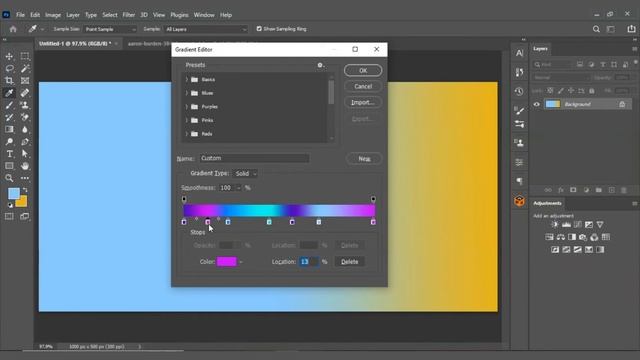The width and height of the screenshot is (640, 360).
Task: Click the orange 3D cube panel icon
Action: pyautogui.click(x=519, y=201)
